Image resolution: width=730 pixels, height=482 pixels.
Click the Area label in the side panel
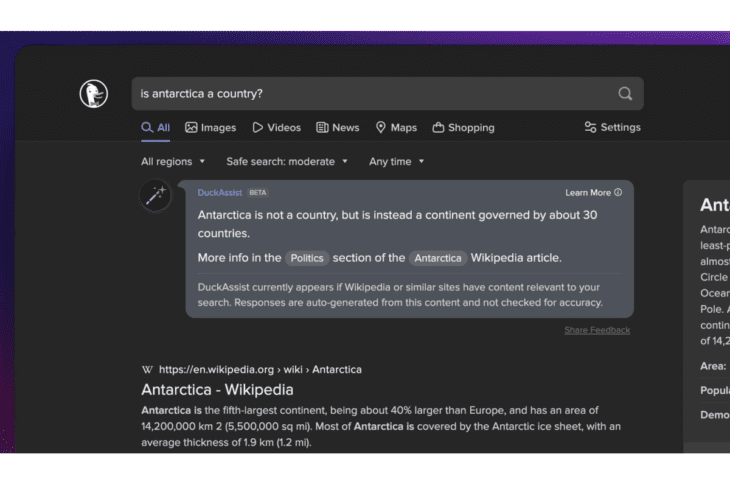[x=713, y=366]
